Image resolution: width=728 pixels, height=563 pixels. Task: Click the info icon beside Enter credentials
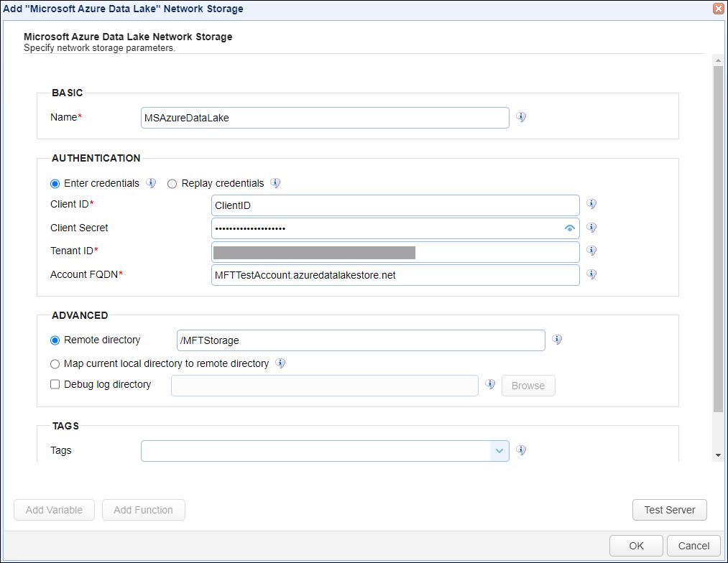[151, 182]
